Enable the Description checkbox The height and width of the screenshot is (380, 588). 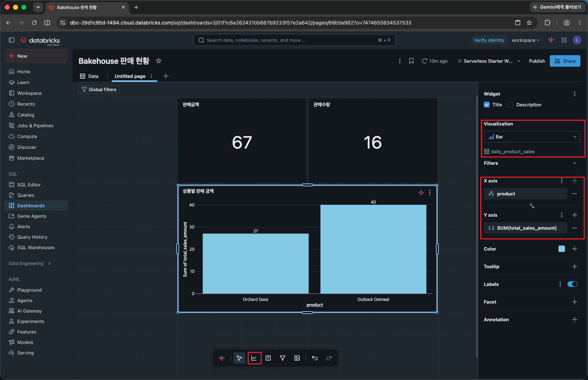click(510, 105)
